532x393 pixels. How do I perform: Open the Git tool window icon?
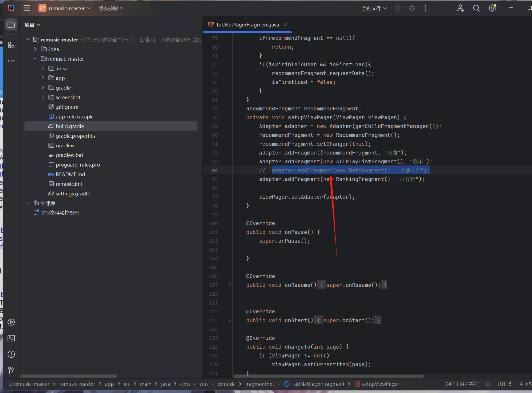click(11, 370)
